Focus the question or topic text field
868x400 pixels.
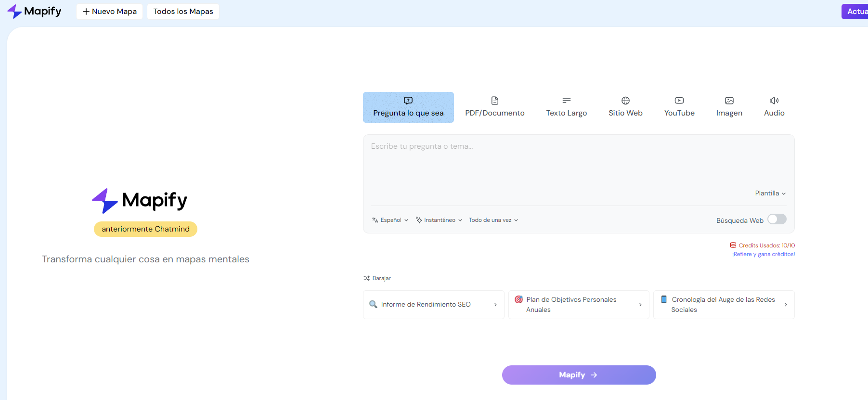click(x=578, y=164)
